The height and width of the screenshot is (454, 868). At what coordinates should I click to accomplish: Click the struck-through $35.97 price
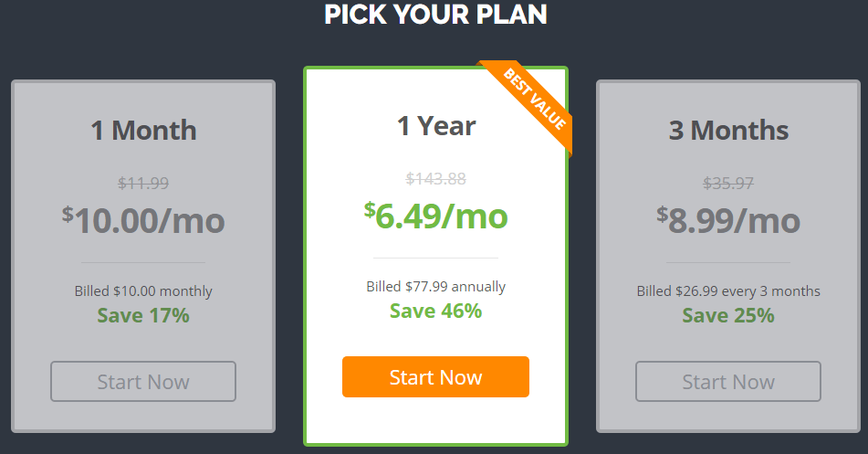tap(728, 183)
